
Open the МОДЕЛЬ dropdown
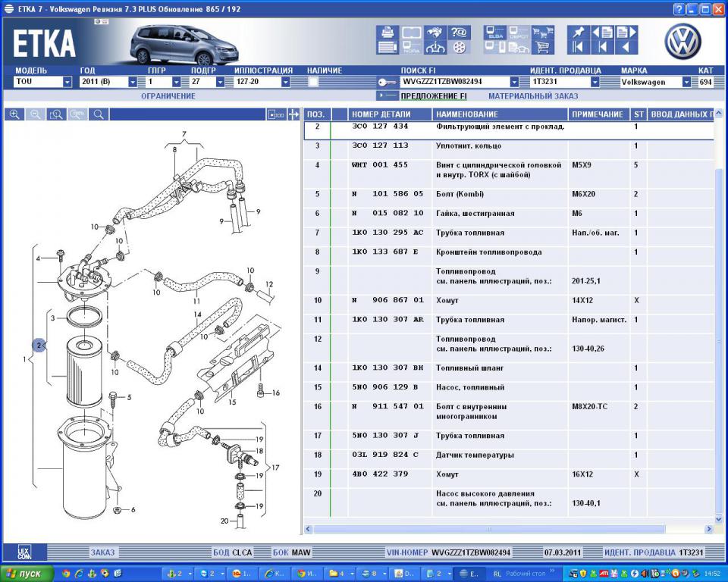(67, 82)
